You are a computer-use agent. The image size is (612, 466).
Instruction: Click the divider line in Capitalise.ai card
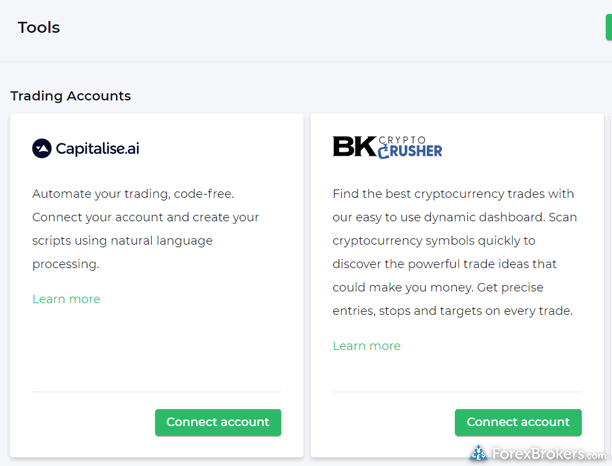tap(156, 391)
